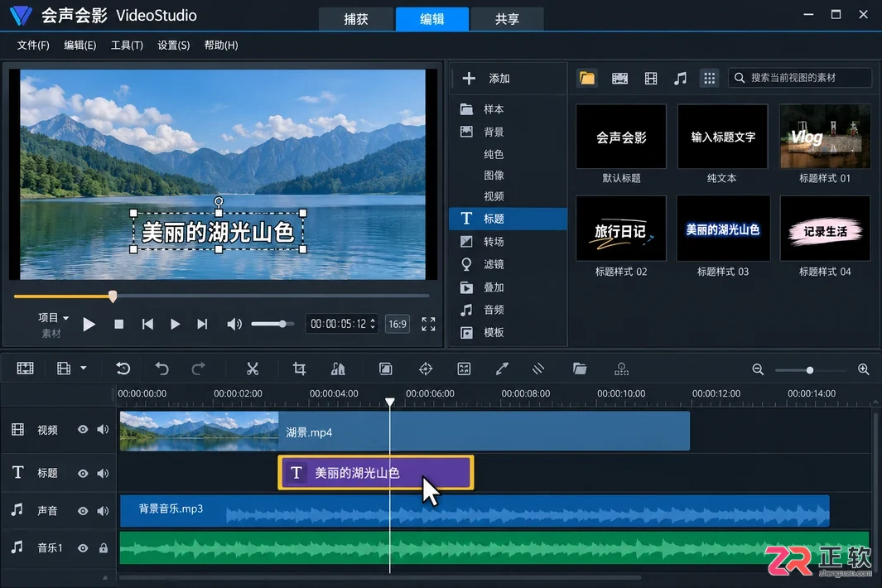Switch to the 捕获 capture tab
The image size is (882, 588).
click(355, 19)
